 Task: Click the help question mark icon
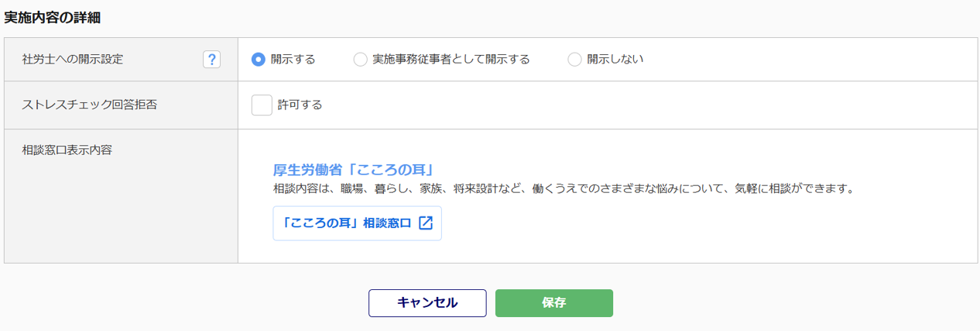tap(211, 60)
